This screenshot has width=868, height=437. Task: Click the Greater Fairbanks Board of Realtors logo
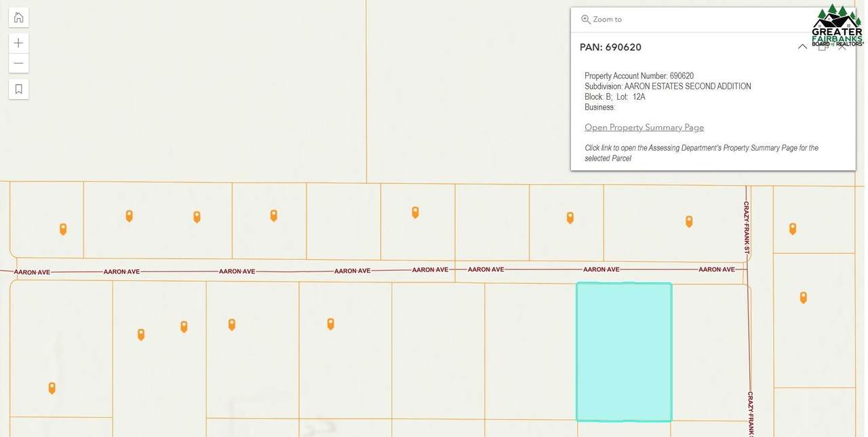click(x=837, y=26)
